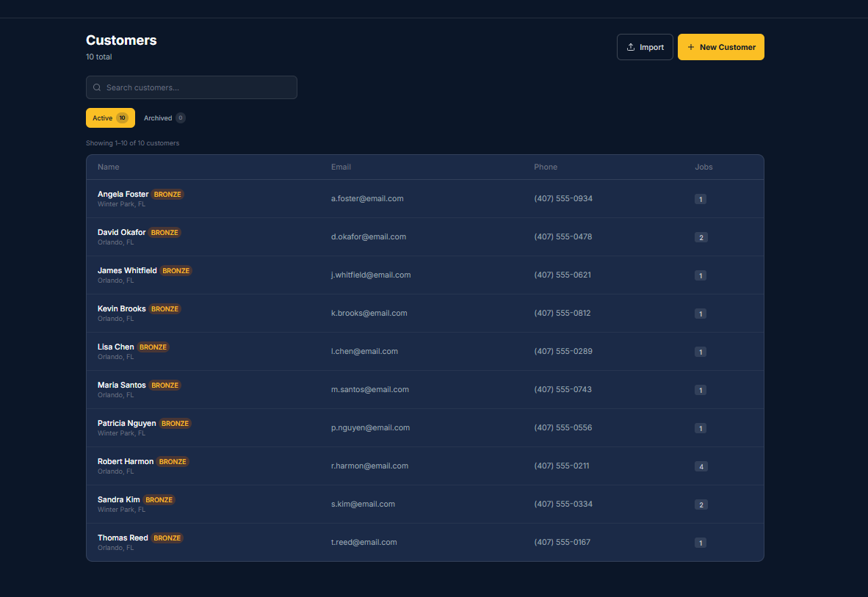This screenshot has width=868, height=597.
Task: Create a New Customer
Action: coord(720,47)
